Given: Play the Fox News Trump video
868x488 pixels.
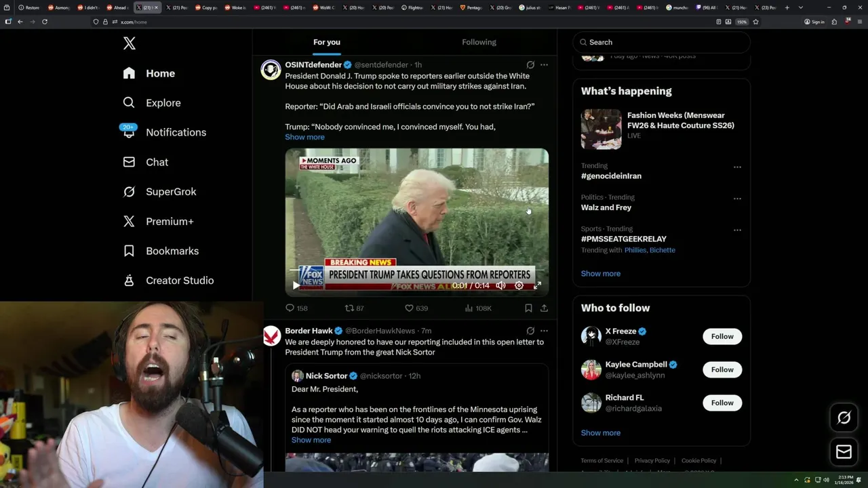Looking at the screenshot, I should 296,285.
